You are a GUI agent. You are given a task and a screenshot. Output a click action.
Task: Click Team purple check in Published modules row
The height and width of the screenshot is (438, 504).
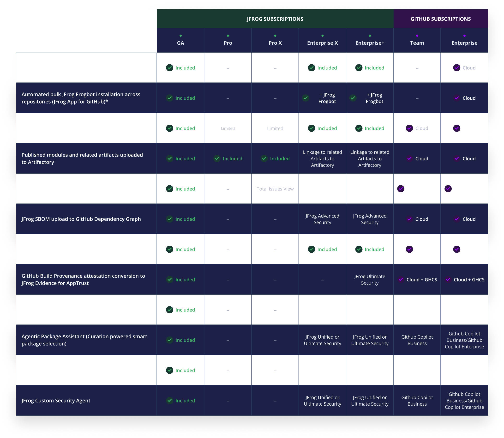409,159
